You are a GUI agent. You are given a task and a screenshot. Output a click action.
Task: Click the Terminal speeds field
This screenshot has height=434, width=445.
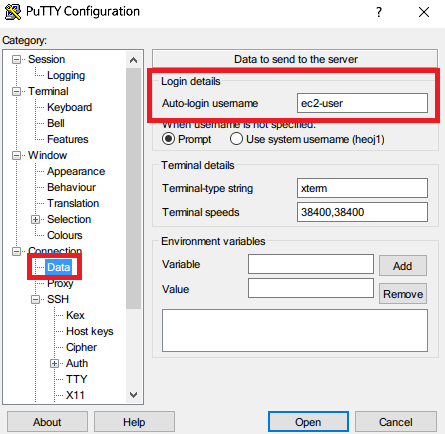tap(362, 212)
